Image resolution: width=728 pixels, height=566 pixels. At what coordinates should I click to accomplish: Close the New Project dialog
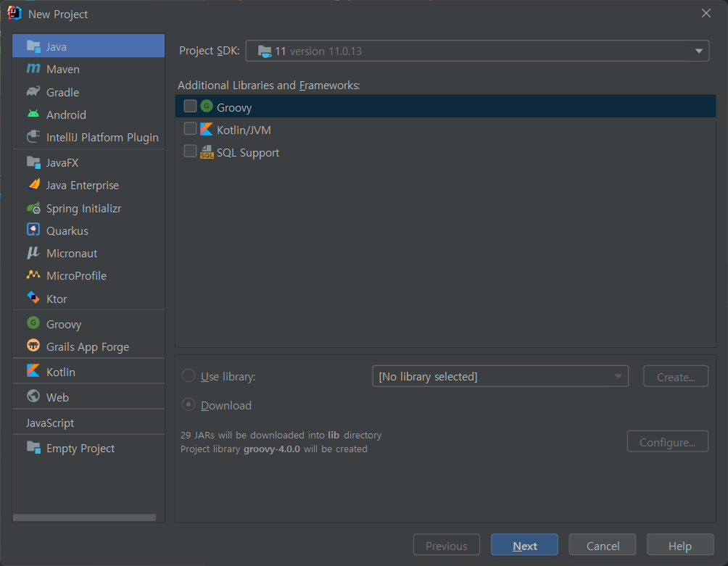point(706,14)
